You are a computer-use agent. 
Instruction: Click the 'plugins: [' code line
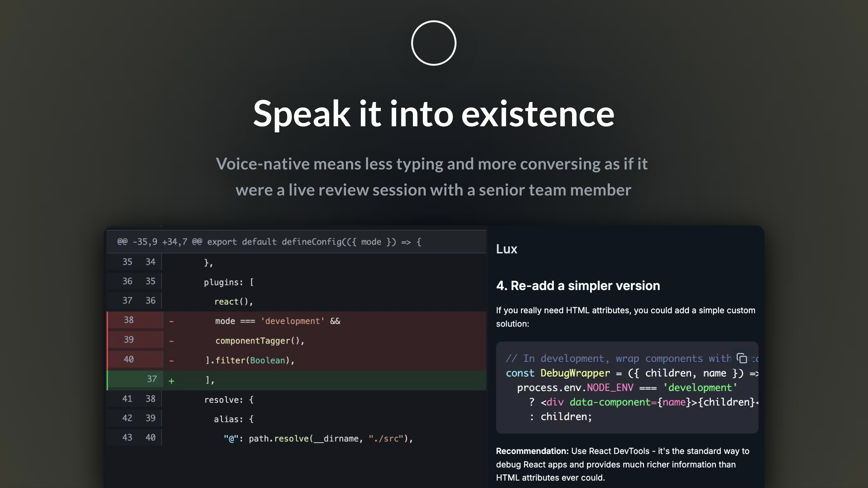tap(229, 282)
